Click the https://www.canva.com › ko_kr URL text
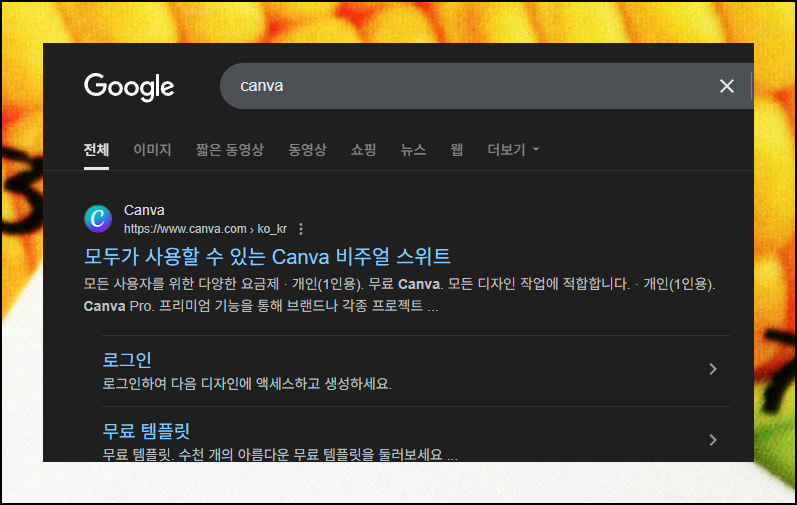This screenshot has height=505, width=797. click(x=205, y=229)
